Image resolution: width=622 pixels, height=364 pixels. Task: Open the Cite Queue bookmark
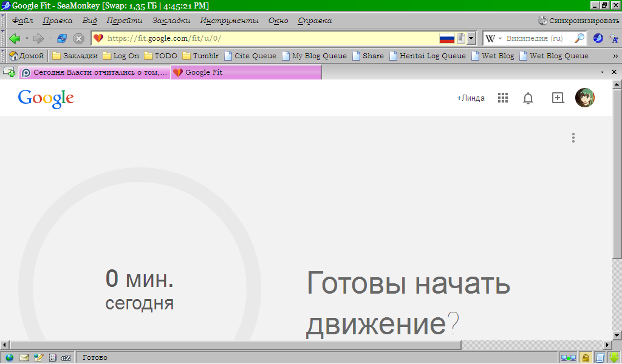[x=250, y=56]
